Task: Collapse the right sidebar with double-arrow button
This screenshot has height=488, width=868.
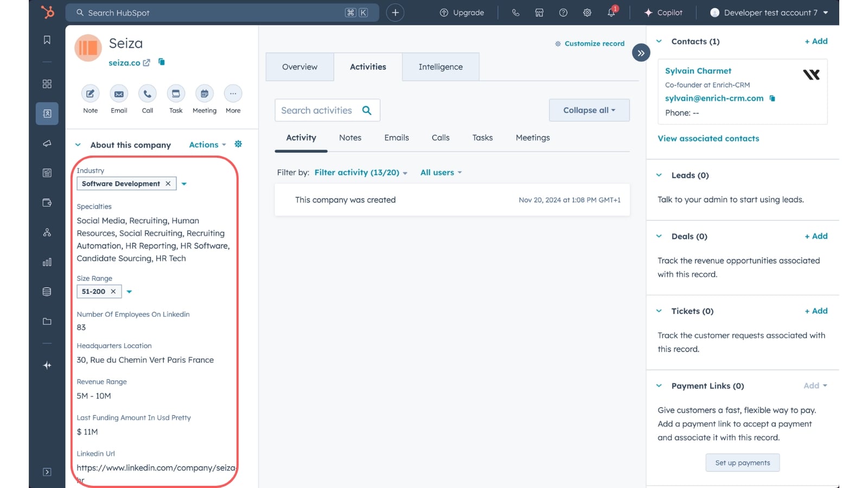Action: tap(641, 53)
